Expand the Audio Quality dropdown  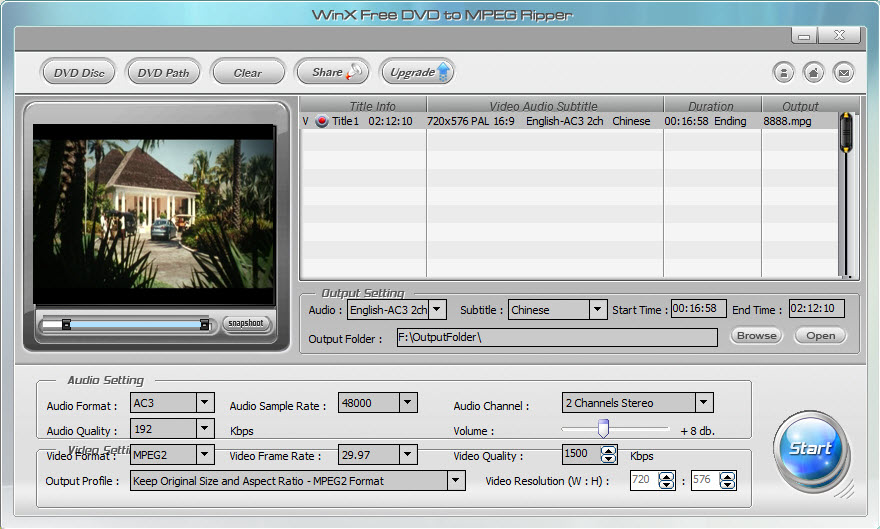pyautogui.click(x=205, y=429)
